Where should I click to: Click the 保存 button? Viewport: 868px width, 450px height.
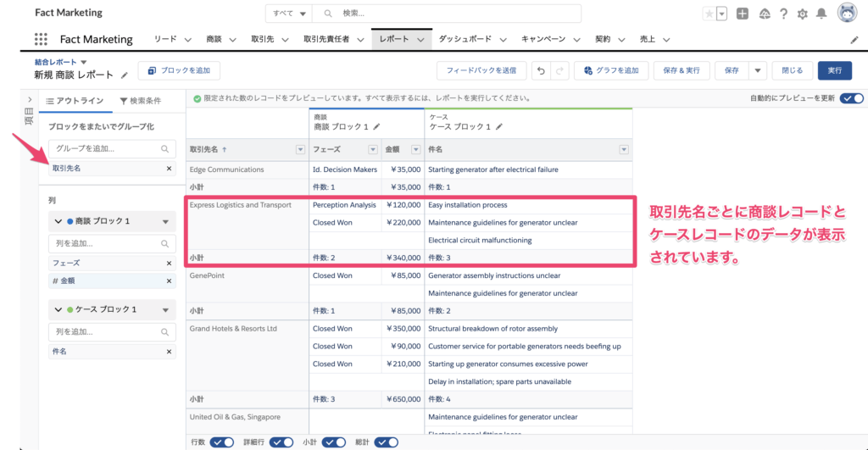[x=732, y=71]
